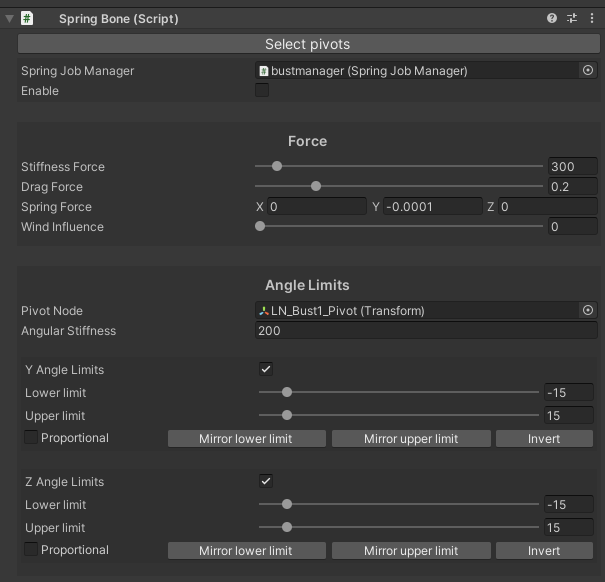This screenshot has height=582, width=605.
Task: Click the Spring Bone (Script) header title
Action: (118, 19)
